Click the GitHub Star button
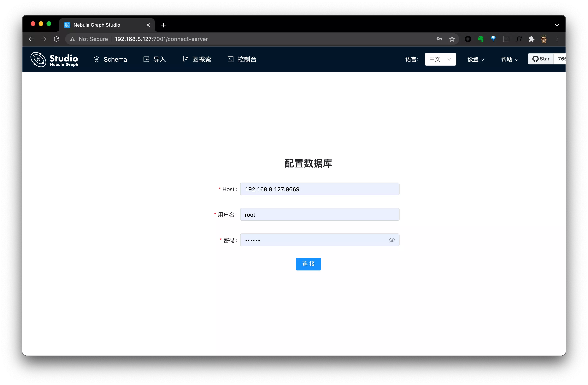This screenshot has width=588, height=385. point(541,59)
